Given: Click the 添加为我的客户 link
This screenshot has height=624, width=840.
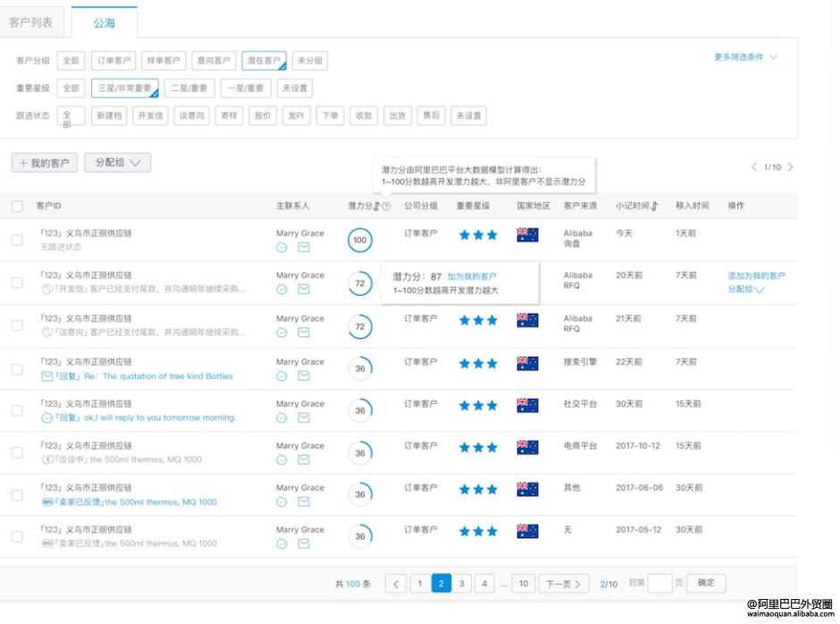Looking at the screenshot, I should pos(756,275).
